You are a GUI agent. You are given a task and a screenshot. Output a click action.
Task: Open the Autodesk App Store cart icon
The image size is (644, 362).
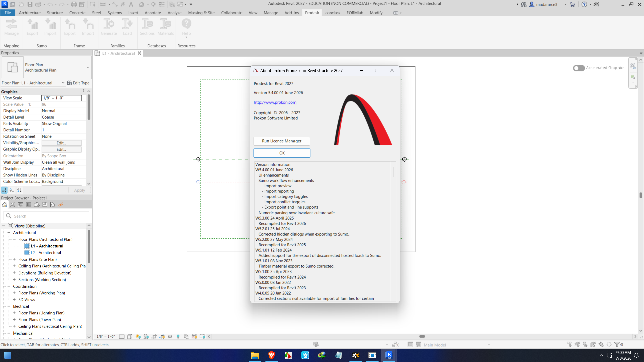pos(573,4)
